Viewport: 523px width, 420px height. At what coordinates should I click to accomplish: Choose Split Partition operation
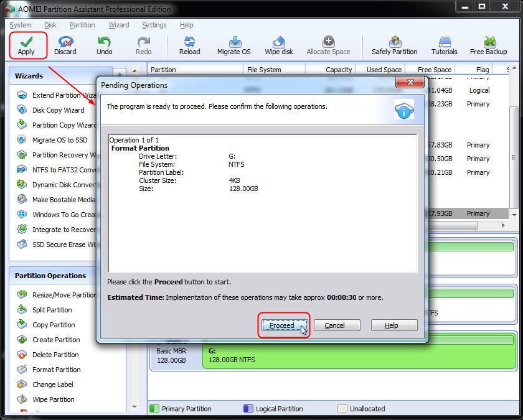45,310
